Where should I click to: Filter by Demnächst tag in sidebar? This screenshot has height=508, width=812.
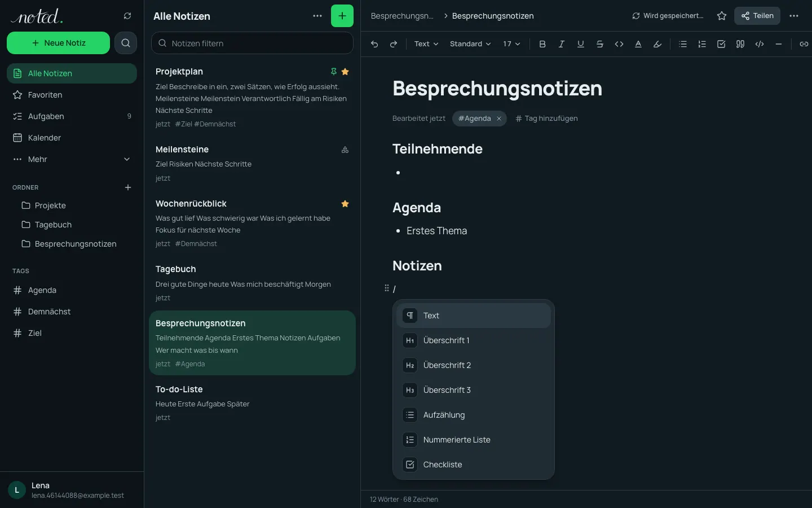(x=72, y=312)
